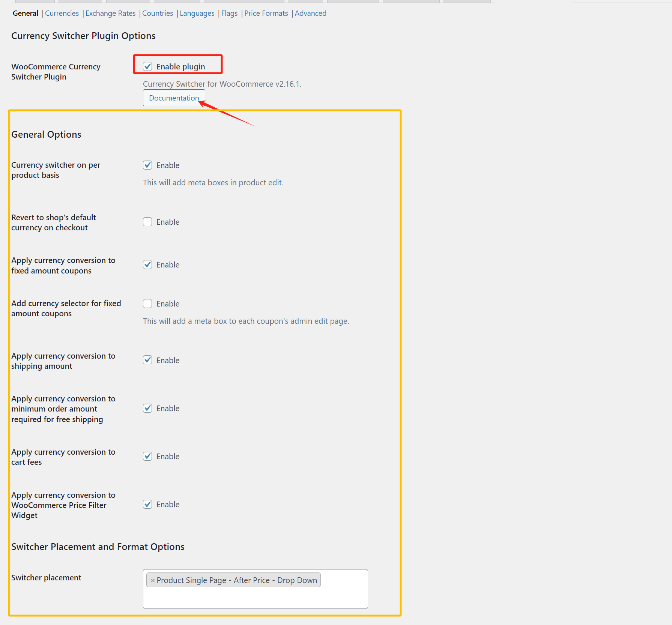Open the Price Formats section
Screen dimensions: 672x625
click(x=266, y=14)
